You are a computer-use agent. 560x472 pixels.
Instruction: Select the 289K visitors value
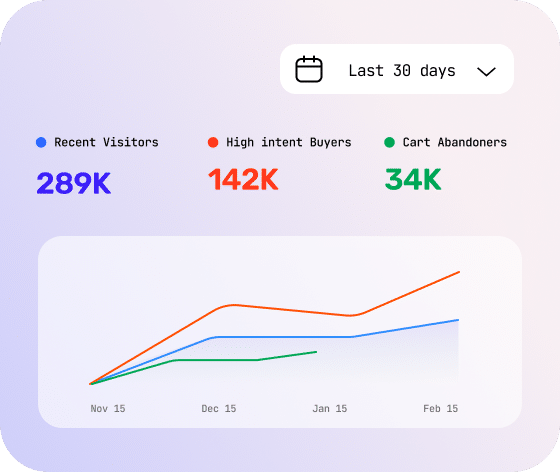click(x=74, y=183)
